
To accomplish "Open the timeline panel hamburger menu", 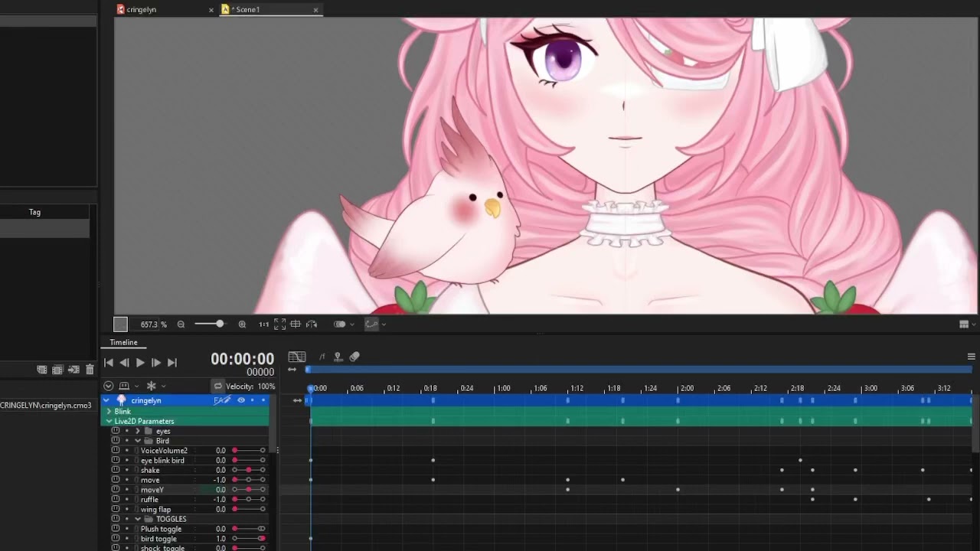I will (x=972, y=357).
